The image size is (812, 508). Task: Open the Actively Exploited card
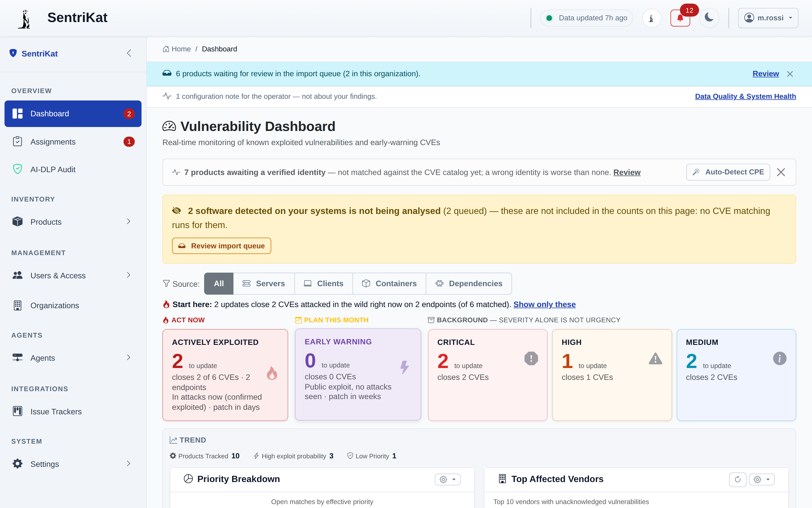225,375
